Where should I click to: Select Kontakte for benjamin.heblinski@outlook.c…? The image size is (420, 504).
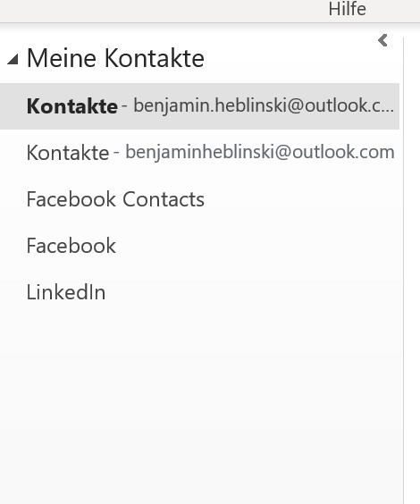tap(199, 106)
